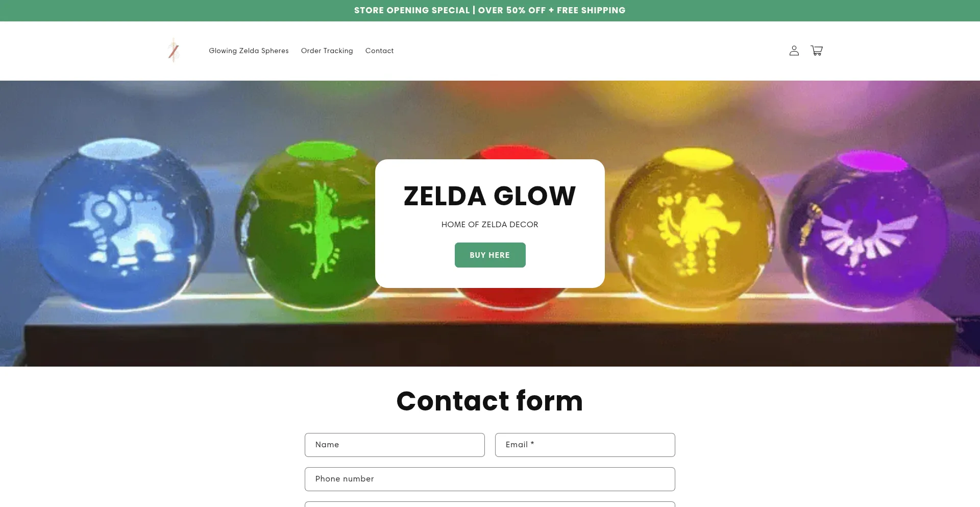Click the HOME OF ZELDA DECOR subtitle
Image resolution: width=980 pixels, height=507 pixels.
click(x=490, y=225)
